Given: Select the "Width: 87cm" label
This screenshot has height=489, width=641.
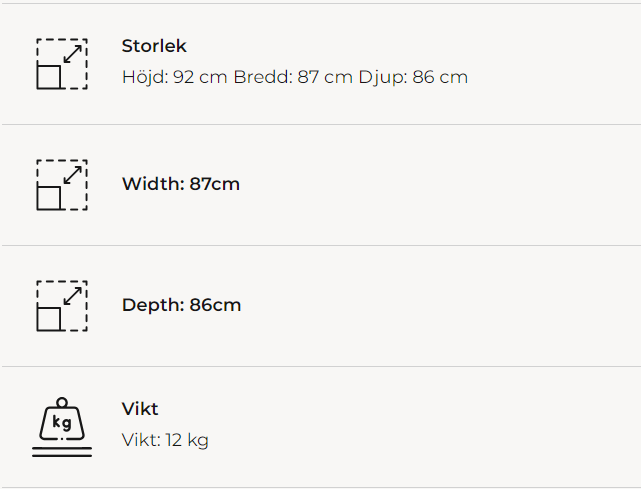Looking at the screenshot, I should (181, 184).
